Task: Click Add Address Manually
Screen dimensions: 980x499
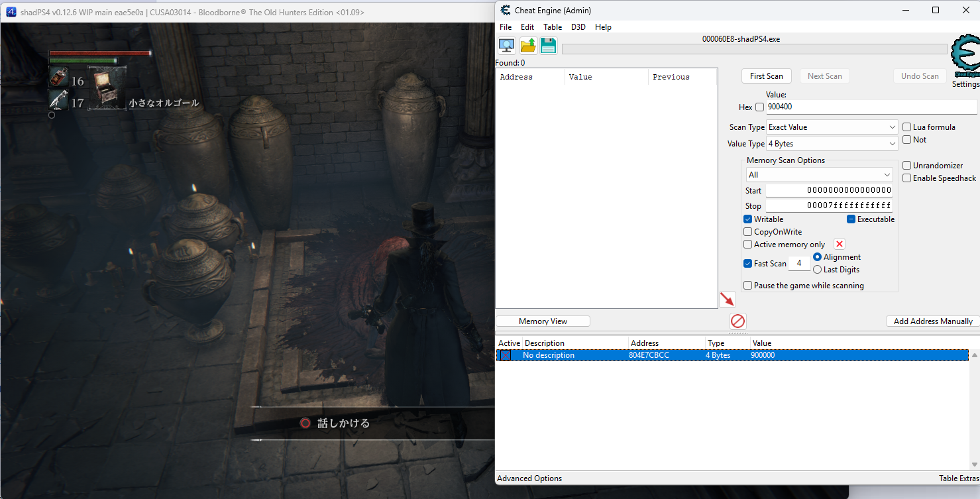Action: [933, 321]
